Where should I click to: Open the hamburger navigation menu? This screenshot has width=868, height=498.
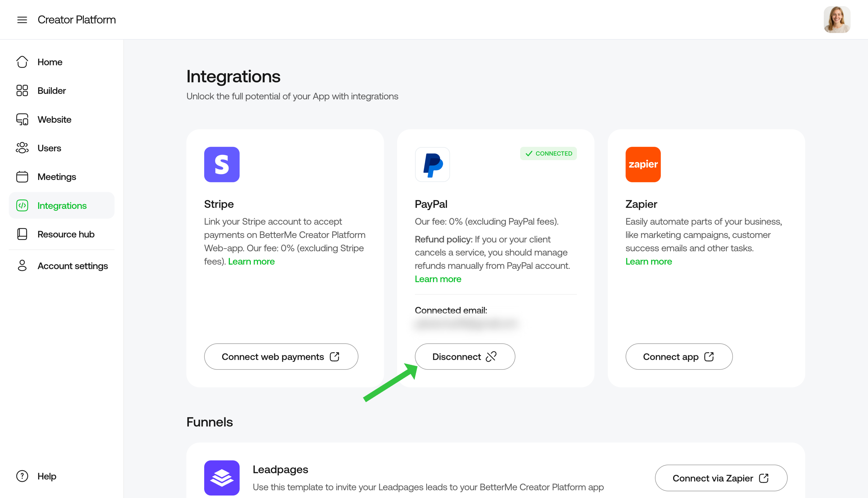(x=22, y=20)
